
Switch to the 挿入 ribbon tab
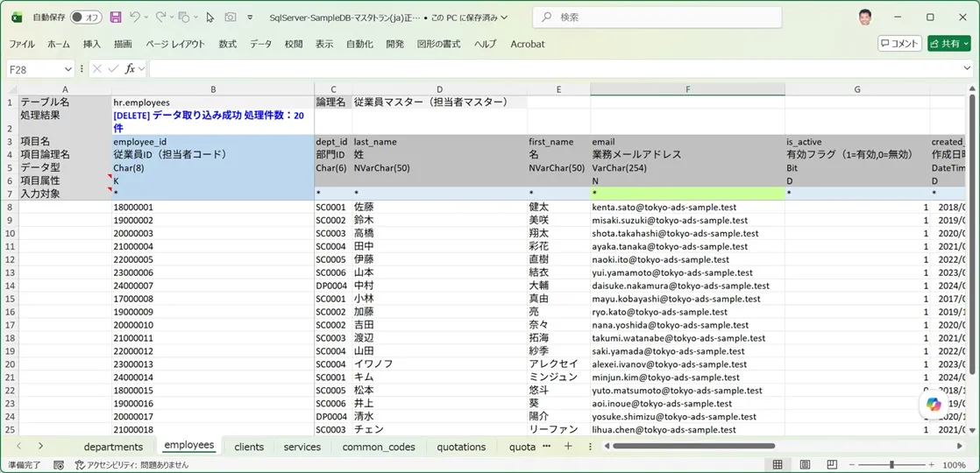click(x=92, y=45)
